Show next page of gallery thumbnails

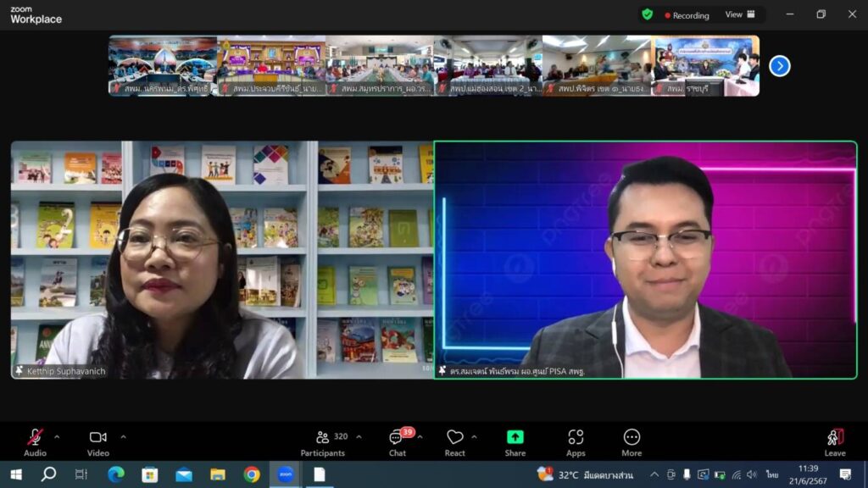[780, 66]
